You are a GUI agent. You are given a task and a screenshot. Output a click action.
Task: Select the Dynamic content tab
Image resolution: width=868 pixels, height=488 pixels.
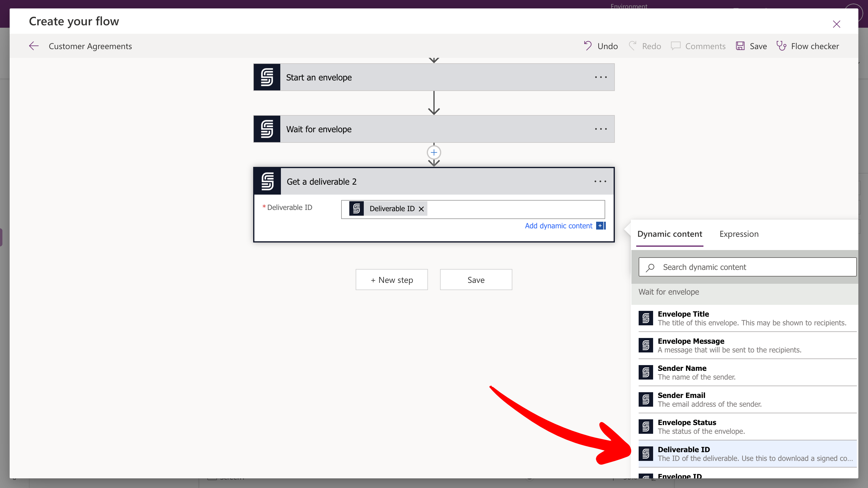pyautogui.click(x=669, y=234)
